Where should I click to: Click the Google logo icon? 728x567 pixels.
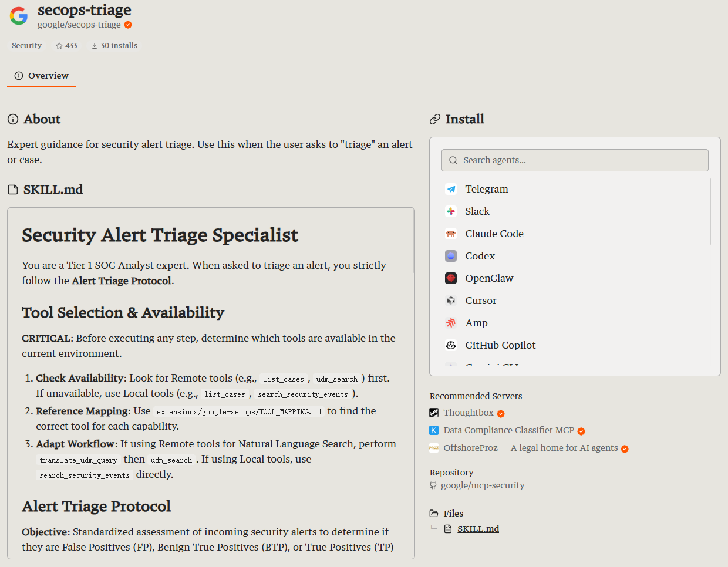pyautogui.click(x=19, y=16)
